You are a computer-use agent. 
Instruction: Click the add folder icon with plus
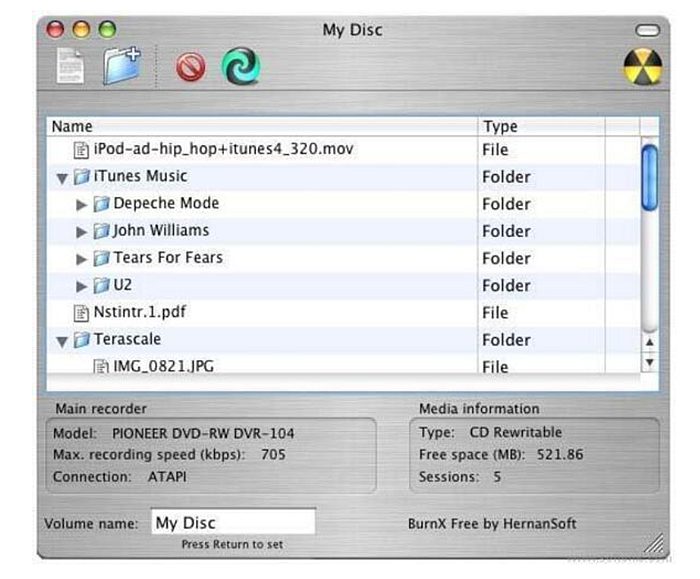tap(121, 65)
